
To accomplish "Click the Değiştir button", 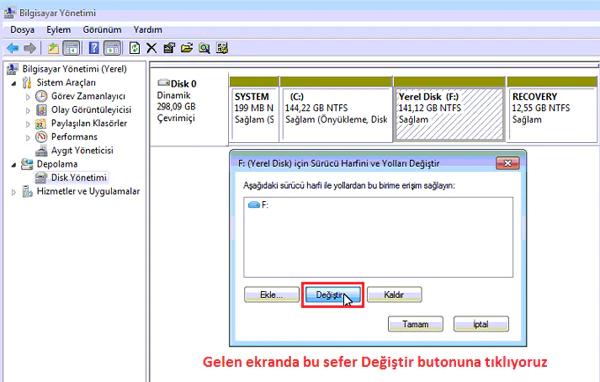I will click(333, 295).
